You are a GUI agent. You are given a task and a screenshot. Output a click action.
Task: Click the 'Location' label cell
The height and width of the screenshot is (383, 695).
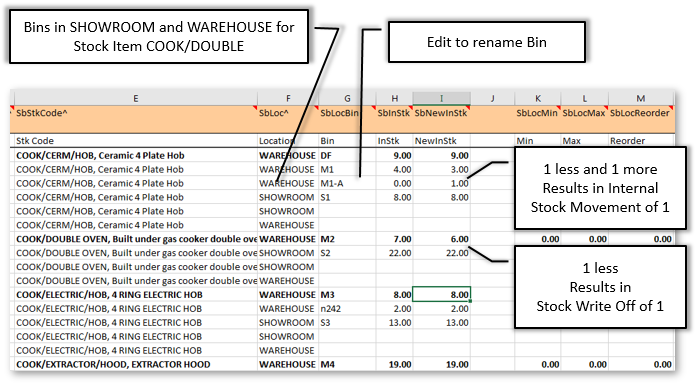[x=288, y=141]
